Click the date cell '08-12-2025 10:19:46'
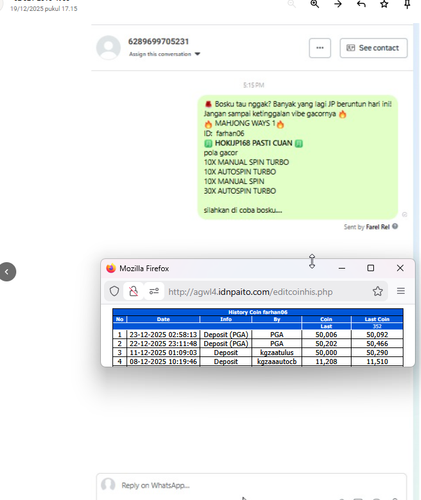Image resolution: width=421 pixels, height=500 pixels. point(163,361)
